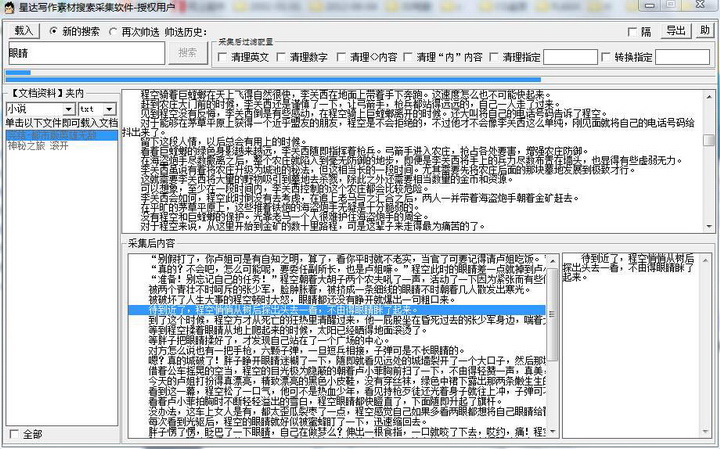Viewport: 720px width, 449px height.
Task: Open the 小说 folder dropdown
Action: pyautogui.click(x=69, y=109)
